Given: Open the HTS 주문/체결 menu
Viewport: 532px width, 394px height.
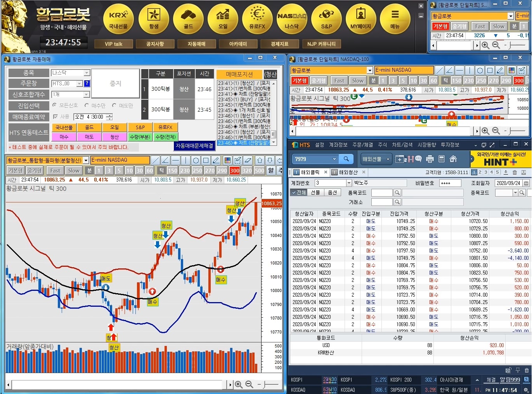Looking at the screenshot, I should 362,145.
